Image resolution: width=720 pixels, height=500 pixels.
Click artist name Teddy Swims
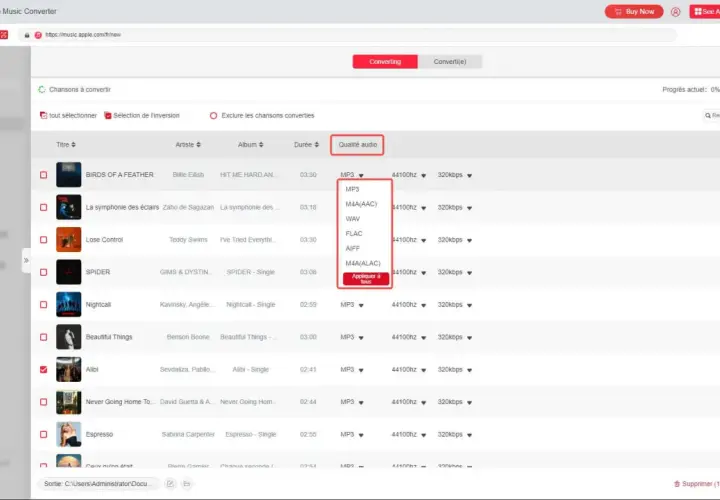click(188, 240)
